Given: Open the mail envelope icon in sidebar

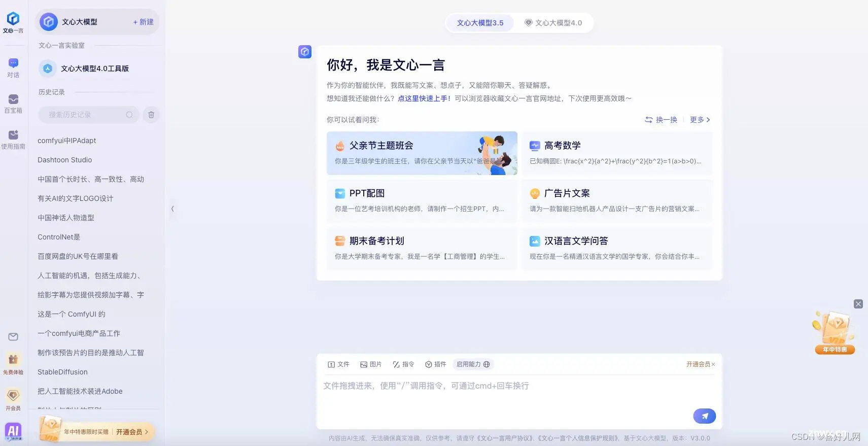Looking at the screenshot, I should tap(13, 337).
